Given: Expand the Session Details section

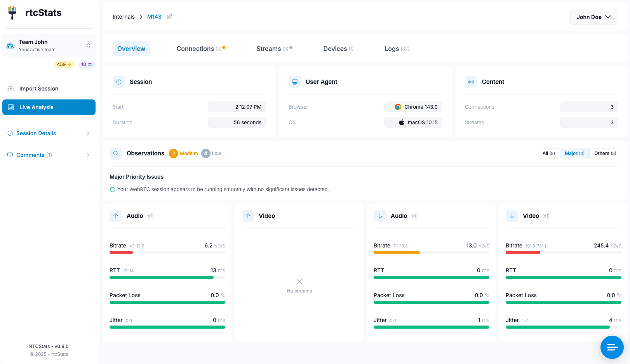Looking at the screenshot, I should pos(49,133).
